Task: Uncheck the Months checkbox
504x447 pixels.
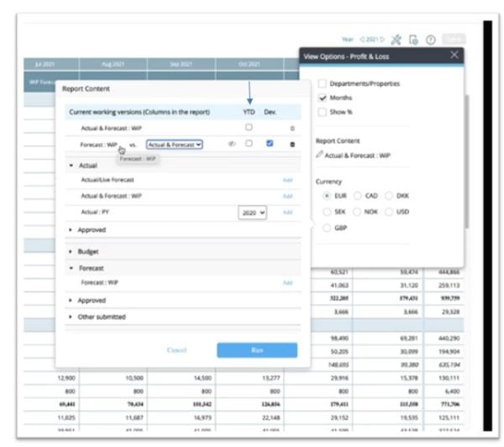Action: point(323,97)
